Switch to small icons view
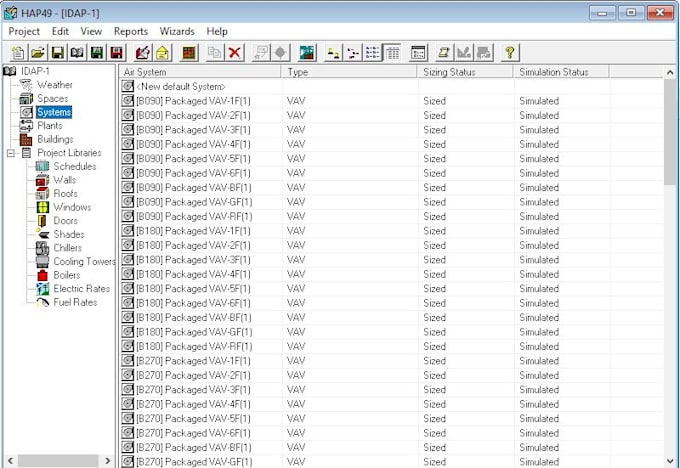680x468 pixels. pos(353,53)
